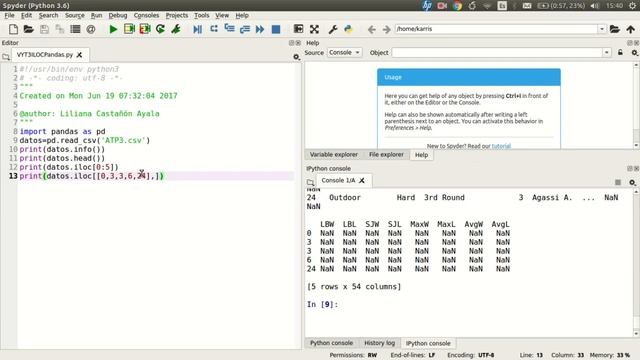Open the Edit menu
Image resolution: width=640 pixels, height=360 pixels.
(x=26, y=15)
